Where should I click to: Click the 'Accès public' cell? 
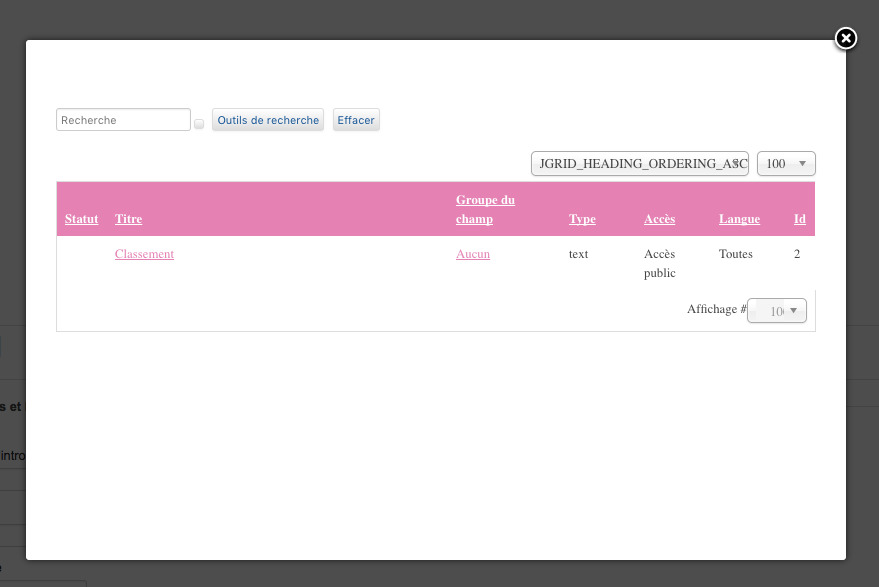660,263
